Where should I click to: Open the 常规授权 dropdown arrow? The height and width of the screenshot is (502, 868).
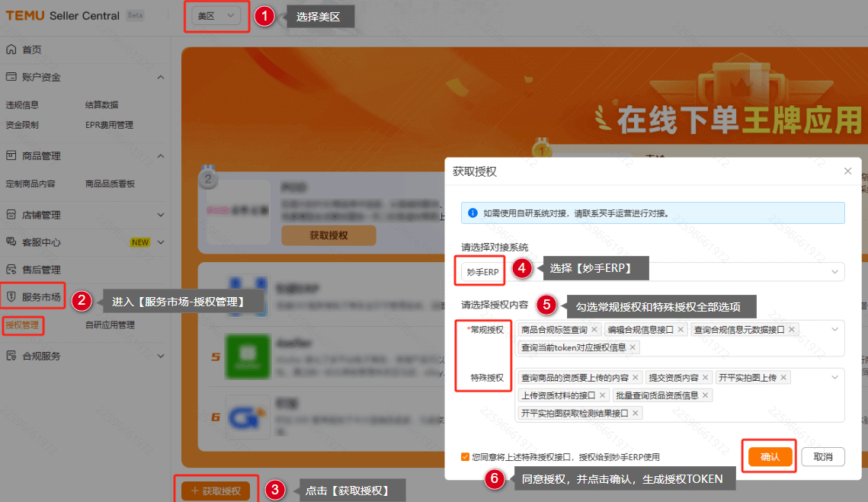pos(834,329)
